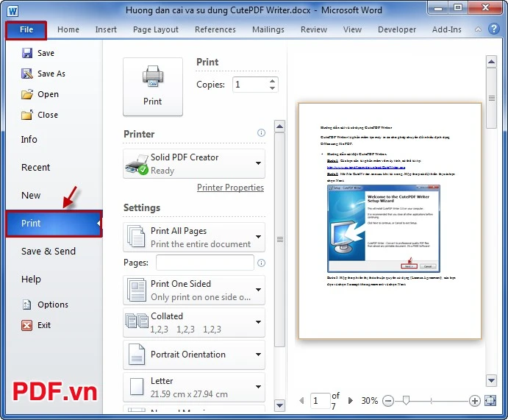Image resolution: width=508 pixels, height=420 pixels.
Task: Open the Solid PDF Creator printer dropdown
Action: 259,163
